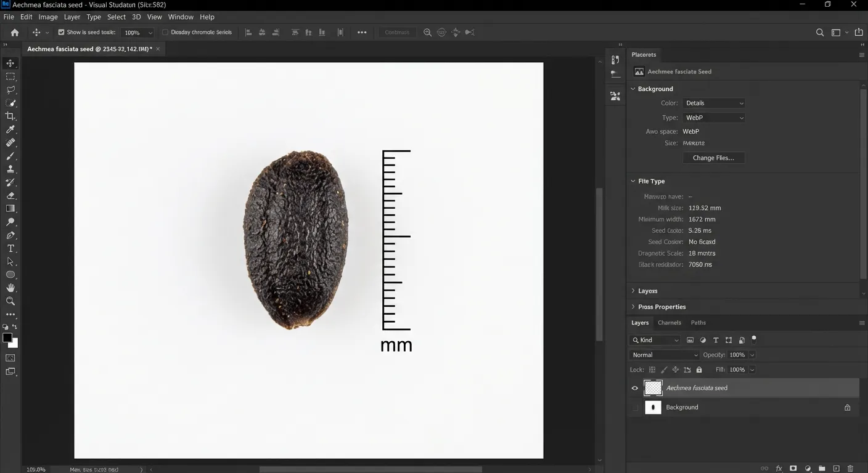
Task: Select the Rectangular Marquee tool
Action: (10, 76)
